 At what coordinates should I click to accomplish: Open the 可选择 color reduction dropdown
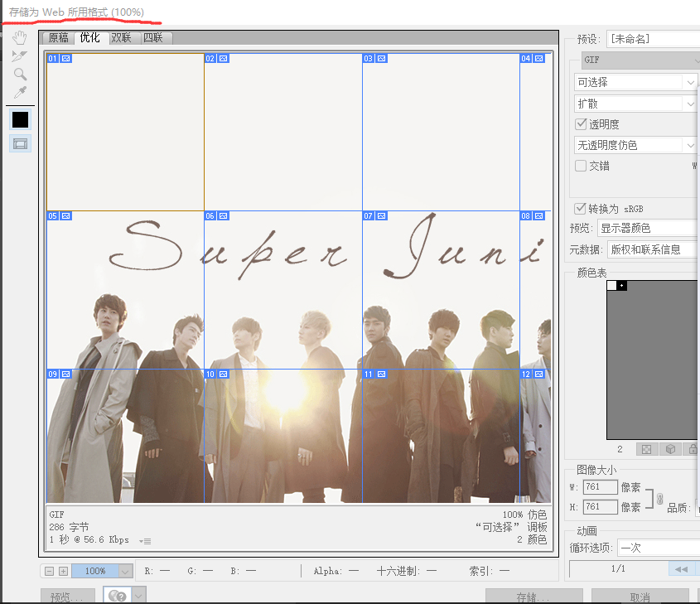coord(635,82)
